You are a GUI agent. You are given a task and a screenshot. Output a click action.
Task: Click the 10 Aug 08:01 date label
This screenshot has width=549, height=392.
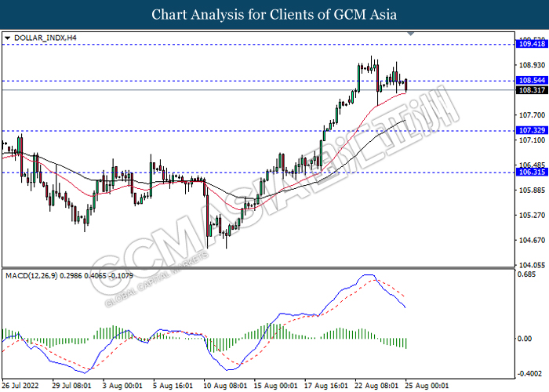pos(225,386)
